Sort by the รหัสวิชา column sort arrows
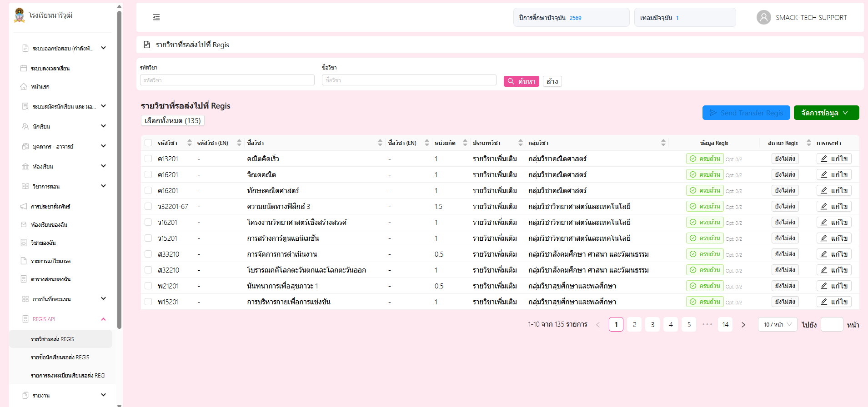This screenshot has width=868, height=407. (x=190, y=143)
